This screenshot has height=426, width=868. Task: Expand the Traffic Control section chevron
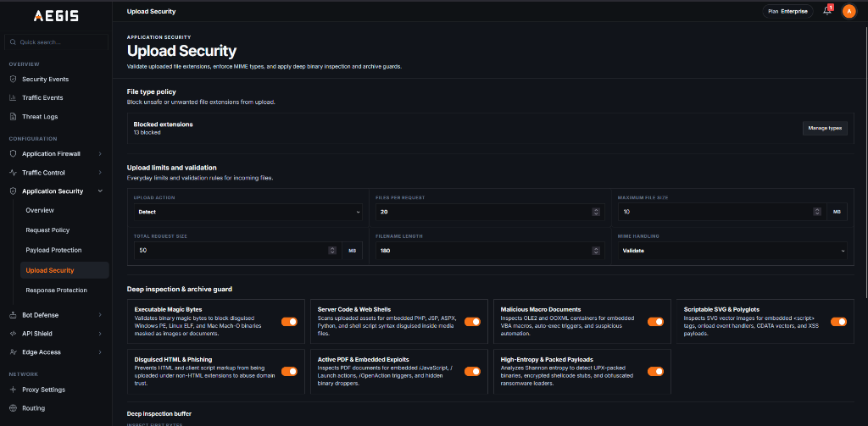(x=100, y=173)
